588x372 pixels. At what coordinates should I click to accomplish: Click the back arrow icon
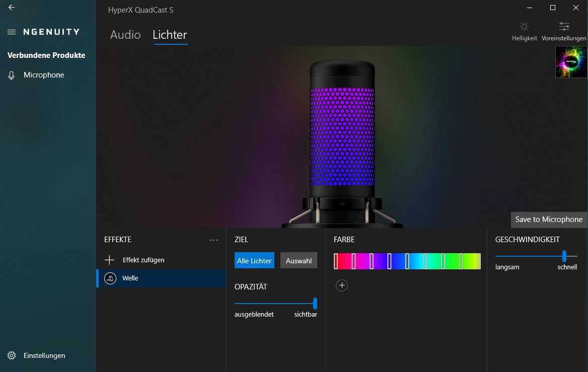(11, 8)
